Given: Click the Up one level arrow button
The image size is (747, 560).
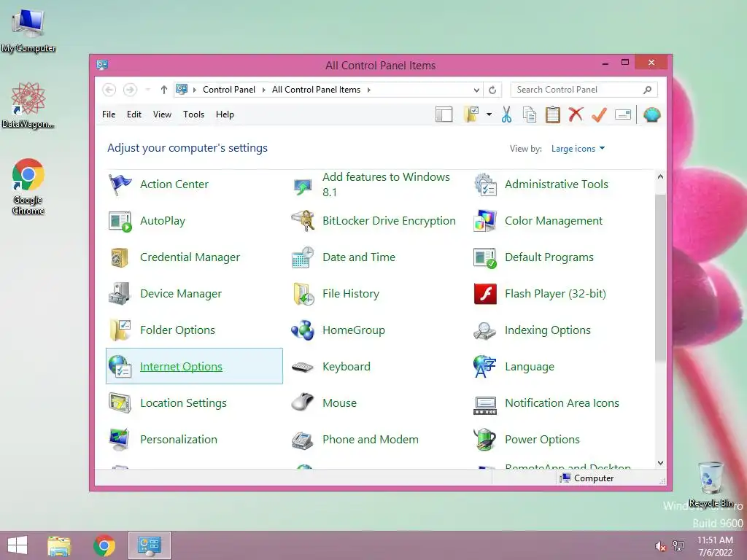Looking at the screenshot, I should point(164,90).
